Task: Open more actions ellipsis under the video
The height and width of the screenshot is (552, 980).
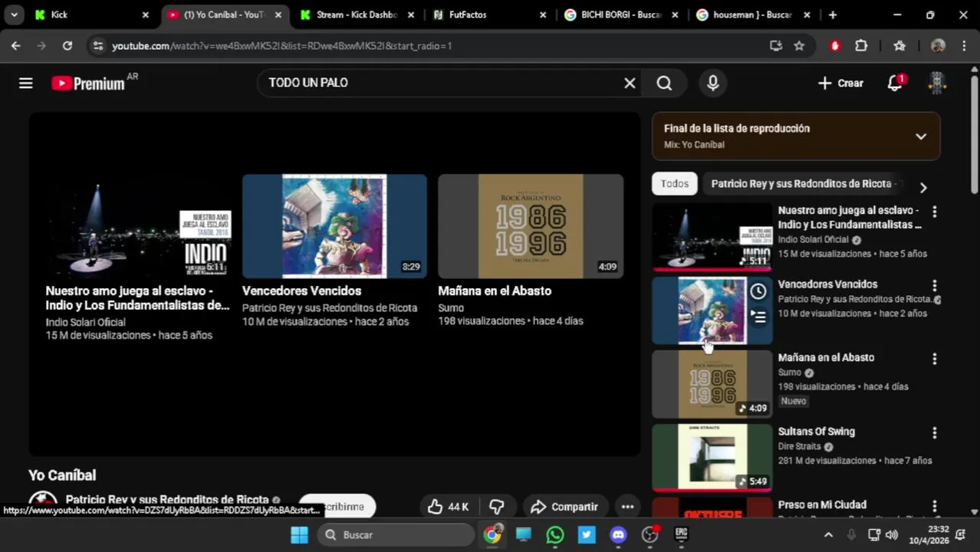Action: coord(627,507)
